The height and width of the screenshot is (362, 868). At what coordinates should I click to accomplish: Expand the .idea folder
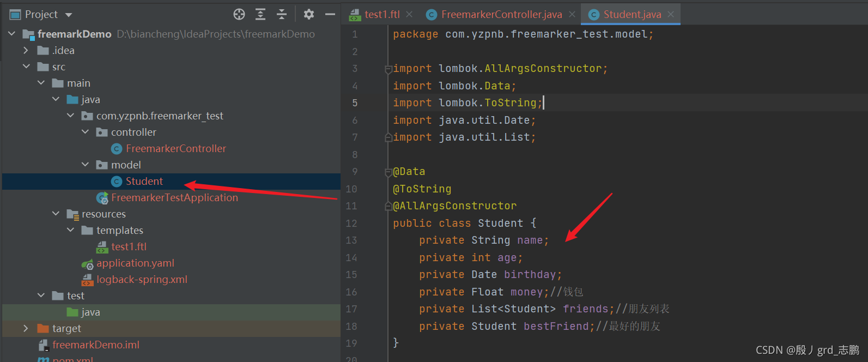26,50
